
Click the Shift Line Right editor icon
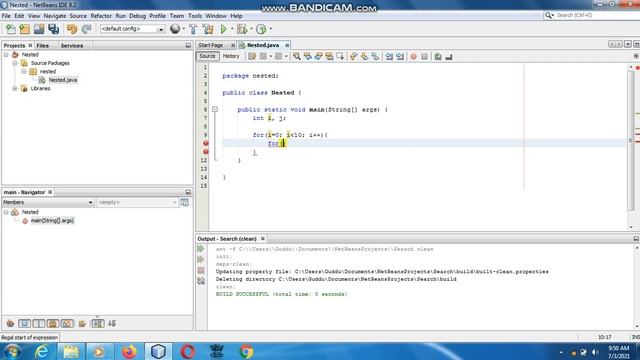click(400, 56)
